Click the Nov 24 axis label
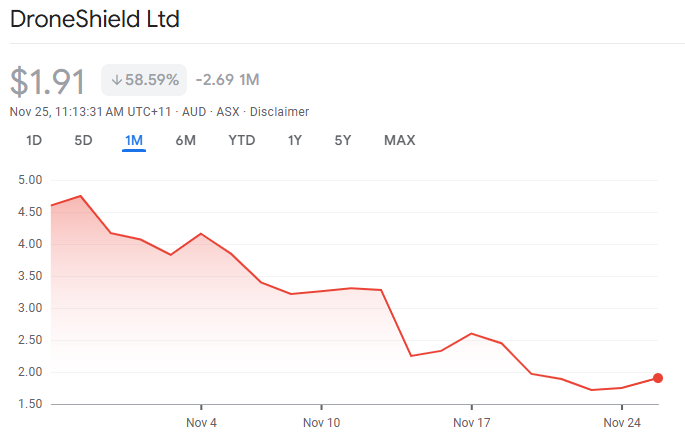The image size is (685, 441). pos(622,423)
